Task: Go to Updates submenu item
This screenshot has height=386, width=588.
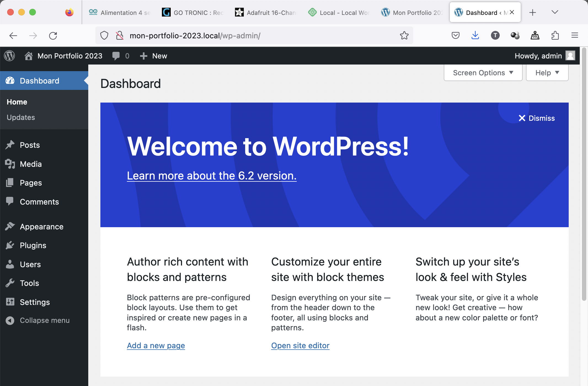Action: (21, 117)
